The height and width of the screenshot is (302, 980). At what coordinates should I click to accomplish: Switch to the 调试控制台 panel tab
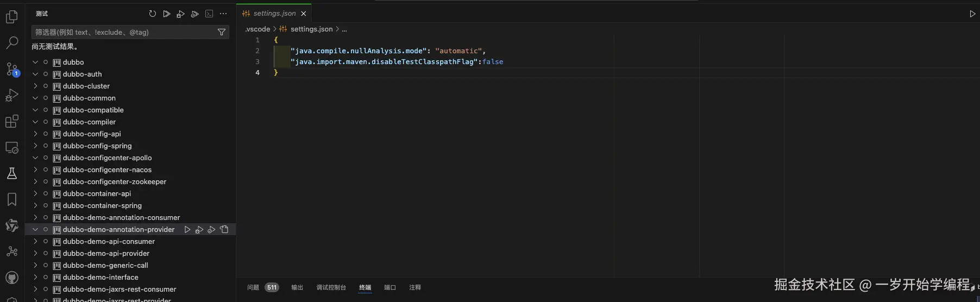(x=331, y=287)
